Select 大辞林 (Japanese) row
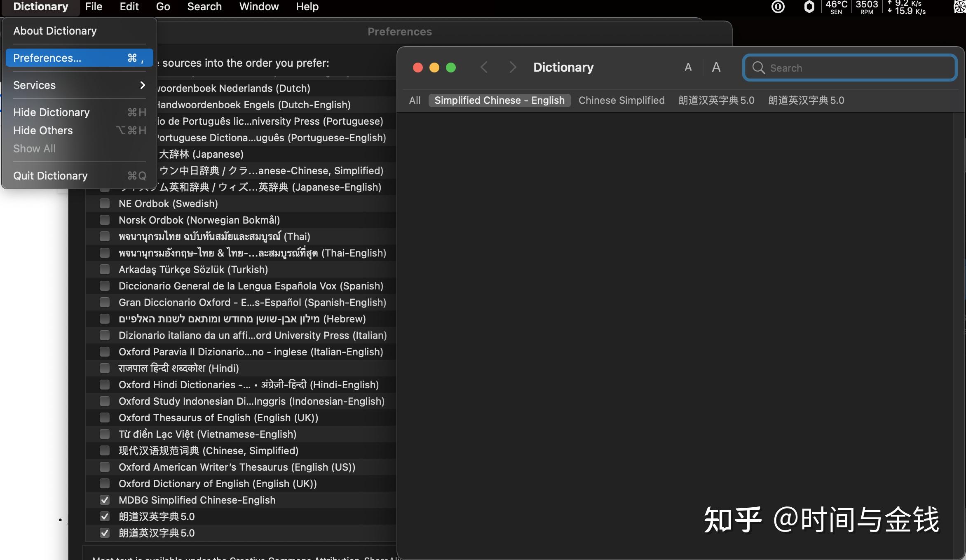966x560 pixels. [x=277, y=154]
